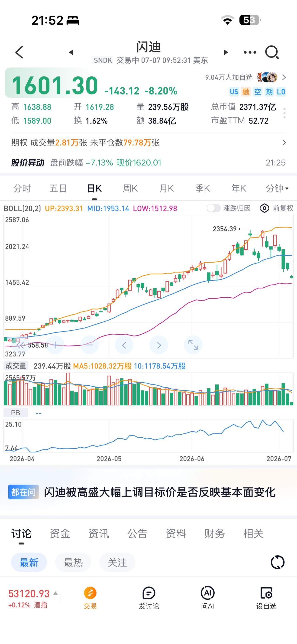The image size is (297, 644).
Task: Open the 股价异动 price alert row
Action: [148, 163]
